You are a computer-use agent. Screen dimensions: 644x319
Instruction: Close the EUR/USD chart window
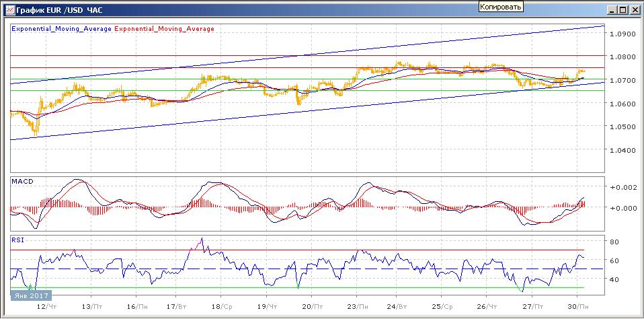(634, 9)
